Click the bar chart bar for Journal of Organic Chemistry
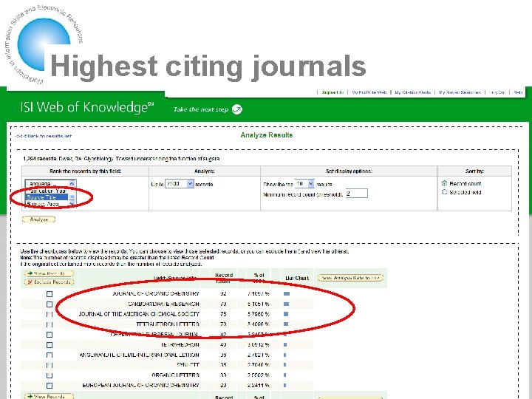The height and width of the screenshot is (399, 532). coord(287,294)
